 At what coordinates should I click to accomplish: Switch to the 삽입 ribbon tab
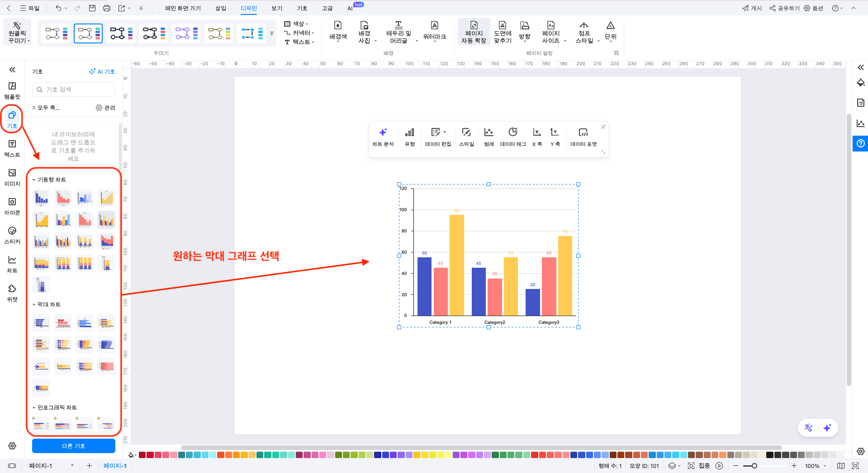tap(221, 8)
